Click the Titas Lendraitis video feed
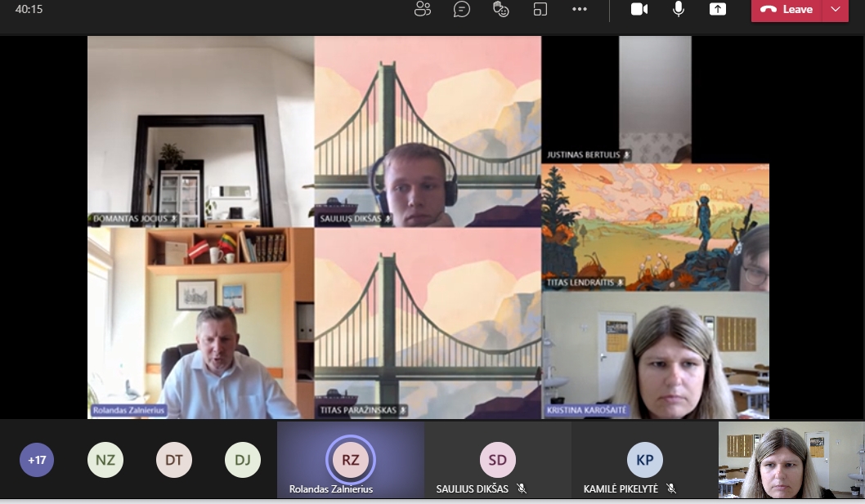This screenshot has height=504, width=865. [x=655, y=227]
